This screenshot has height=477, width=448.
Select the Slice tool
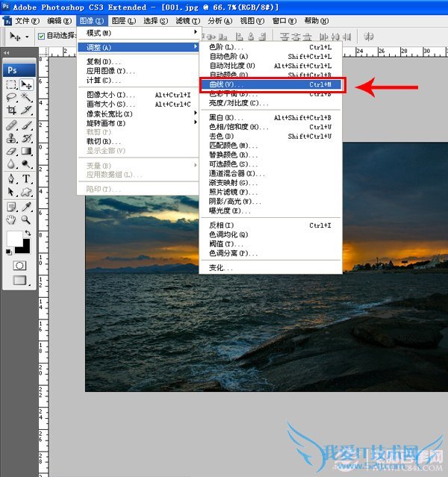(x=26, y=110)
